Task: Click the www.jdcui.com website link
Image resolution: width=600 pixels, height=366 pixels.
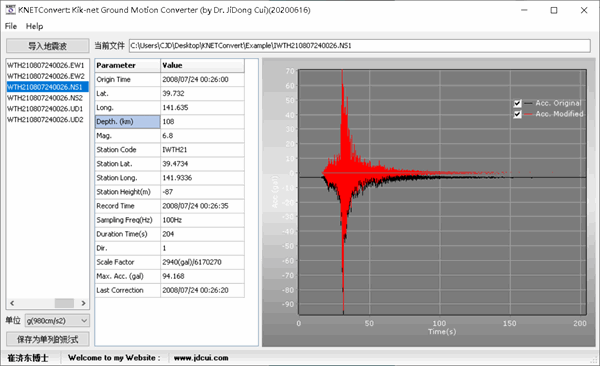Action: (201, 358)
